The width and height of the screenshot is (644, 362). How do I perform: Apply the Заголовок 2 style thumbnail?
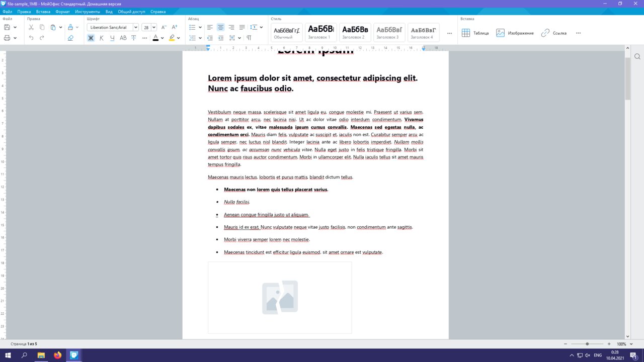point(355,32)
